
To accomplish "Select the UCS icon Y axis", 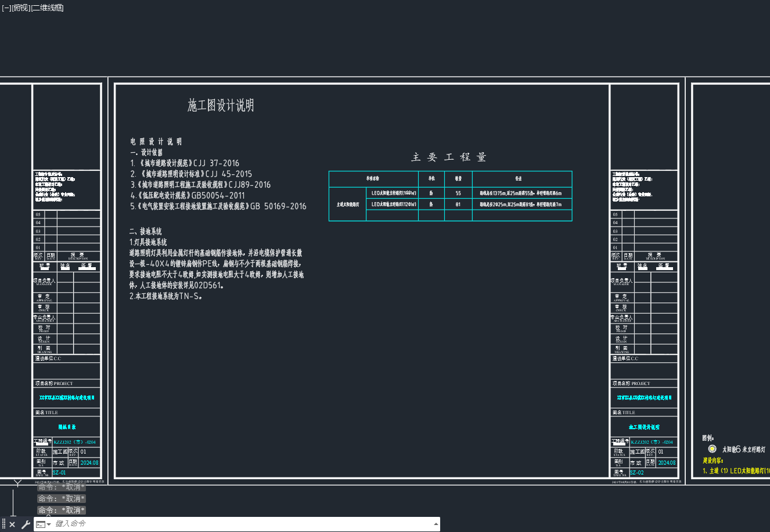I will [x=17, y=483].
